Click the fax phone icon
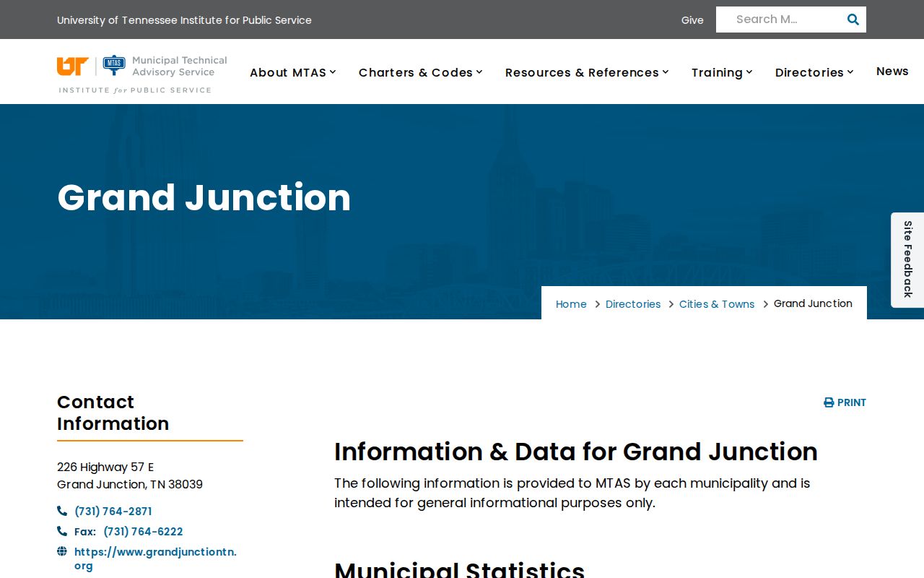924x578 pixels. tap(62, 531)
